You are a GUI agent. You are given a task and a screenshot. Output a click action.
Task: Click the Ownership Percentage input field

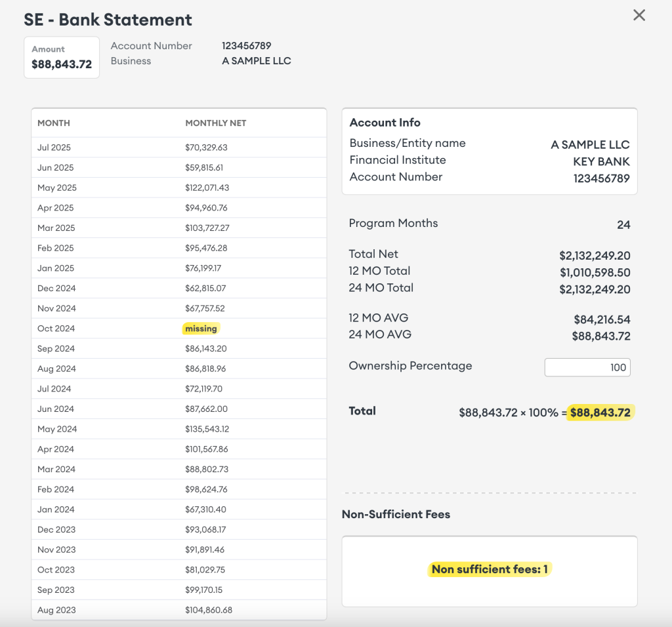(587, 367)
